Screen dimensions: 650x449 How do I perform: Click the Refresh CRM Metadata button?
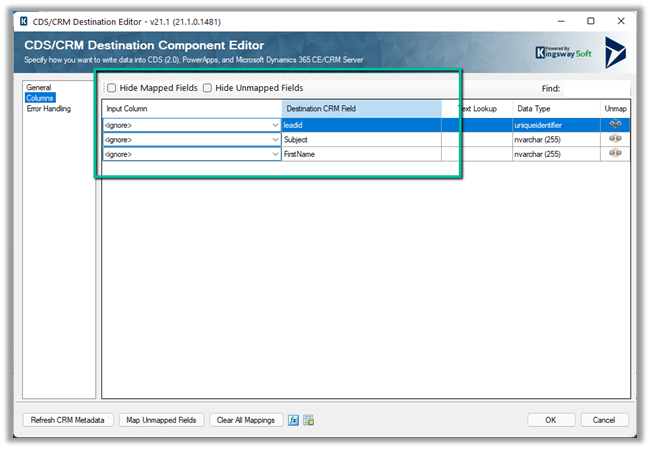tap(68, 420)
